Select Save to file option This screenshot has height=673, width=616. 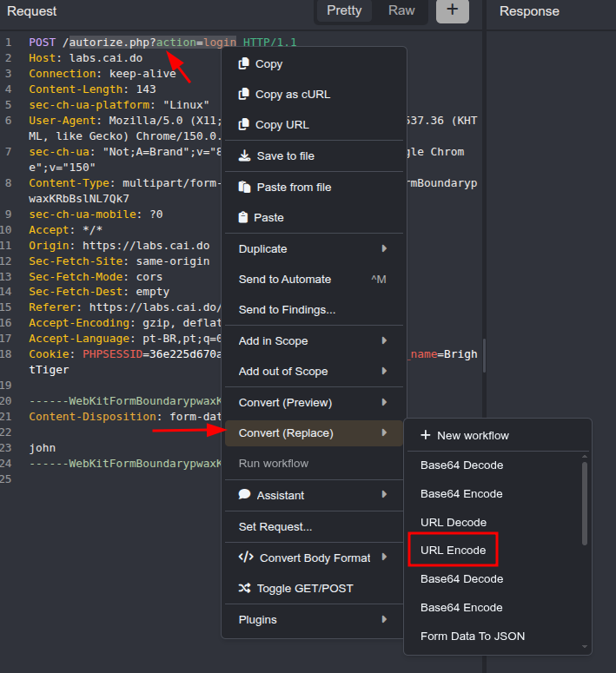pyautogui.click(x=314, y=155)
